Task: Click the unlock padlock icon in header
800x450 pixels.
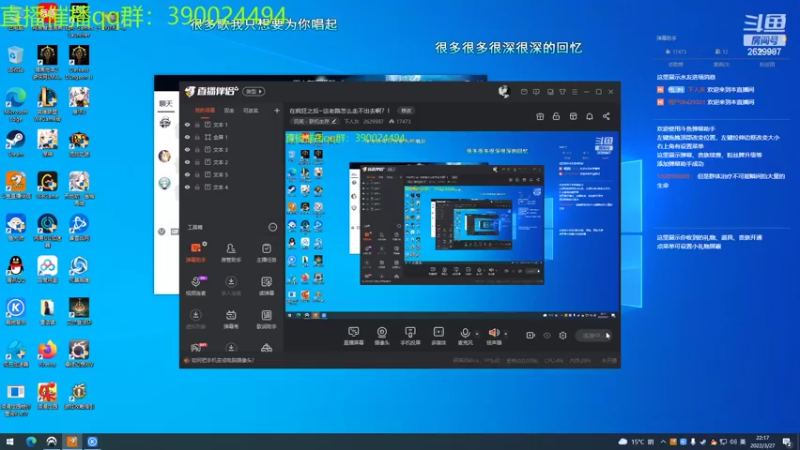Action: click(x=556, y=116)
